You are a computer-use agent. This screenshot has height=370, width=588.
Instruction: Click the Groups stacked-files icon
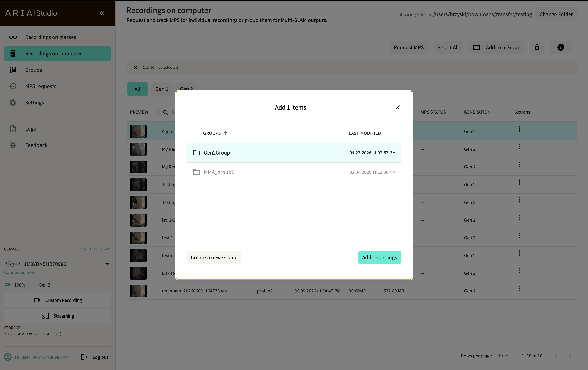pos(13,70)
